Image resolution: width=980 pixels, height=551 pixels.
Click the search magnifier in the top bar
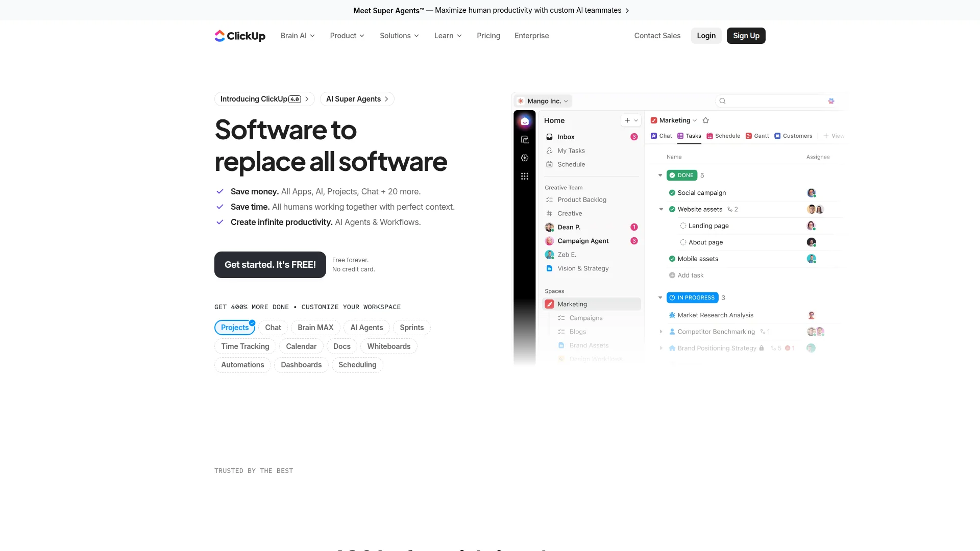point(722,101)
